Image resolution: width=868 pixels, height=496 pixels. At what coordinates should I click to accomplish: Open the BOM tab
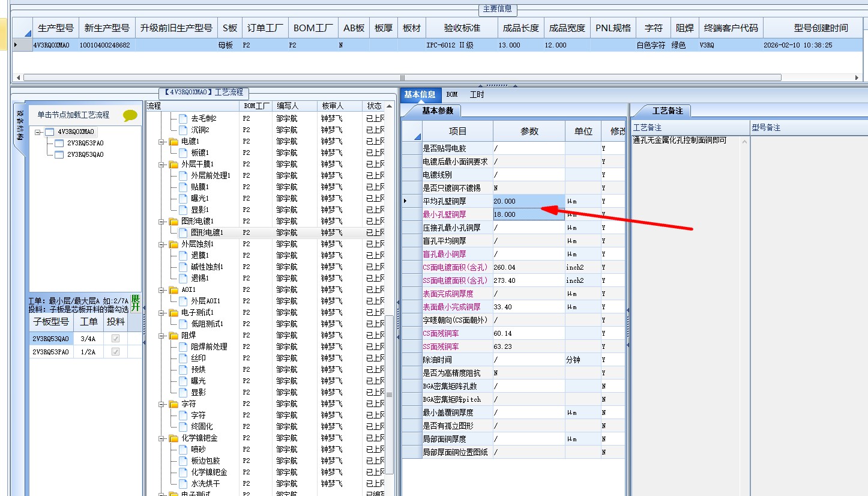pyautogui.click(x=452, y=94)
